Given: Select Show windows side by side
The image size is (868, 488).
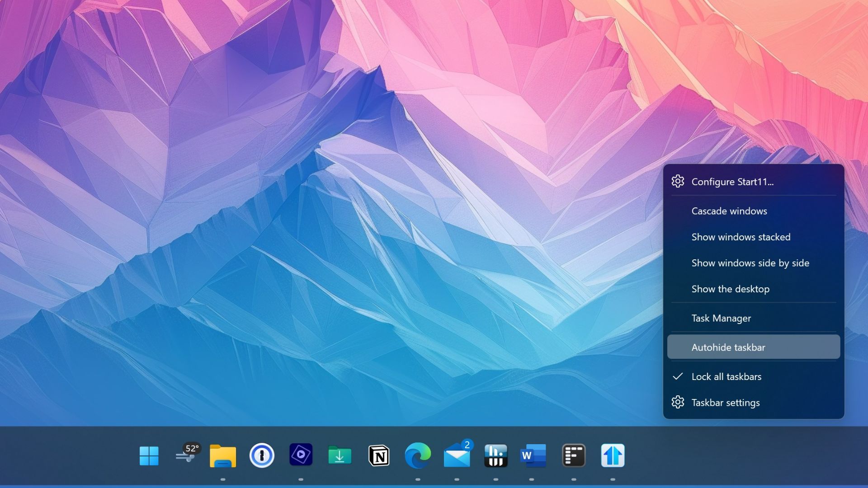Looking at the screenshot, I should point(750,263).
